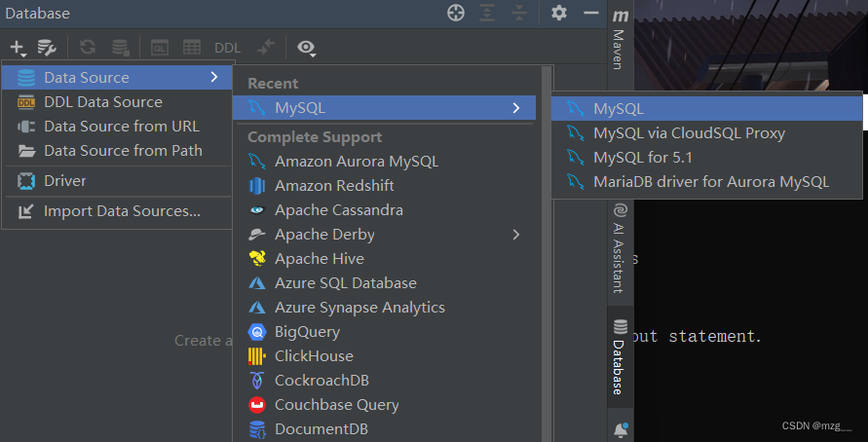Choose MySQL via CloudSQL Proxy

(x=707, y=133)
